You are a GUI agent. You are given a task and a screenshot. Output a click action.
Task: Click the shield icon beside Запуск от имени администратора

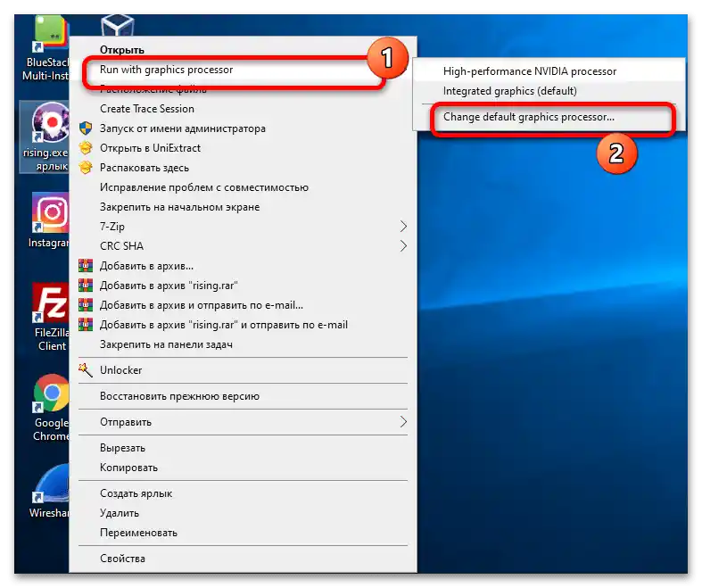[x=86, y=128]
